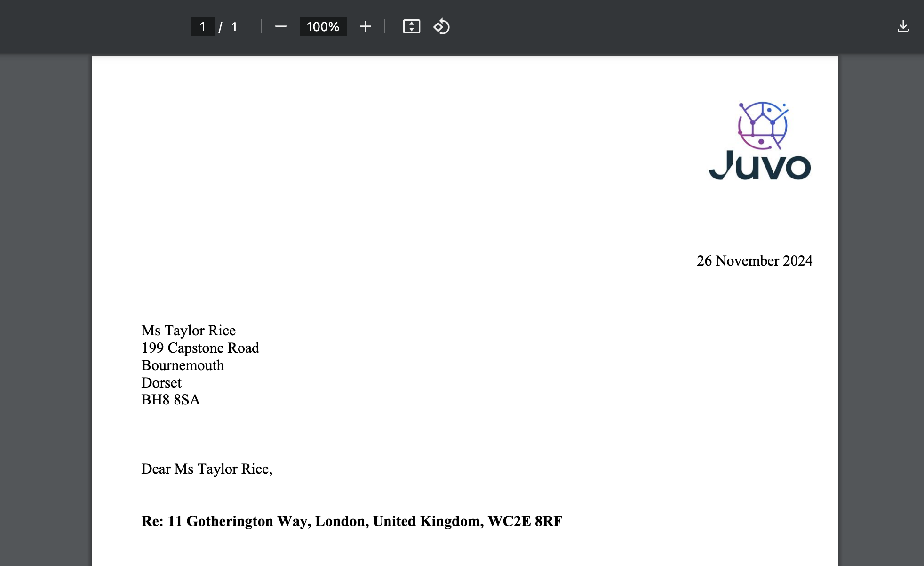Zoom out of the document
The image size is (924, 566).
point(281,26)
